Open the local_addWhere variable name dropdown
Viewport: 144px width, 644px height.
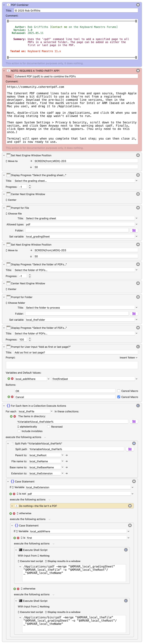click(48, 379)
